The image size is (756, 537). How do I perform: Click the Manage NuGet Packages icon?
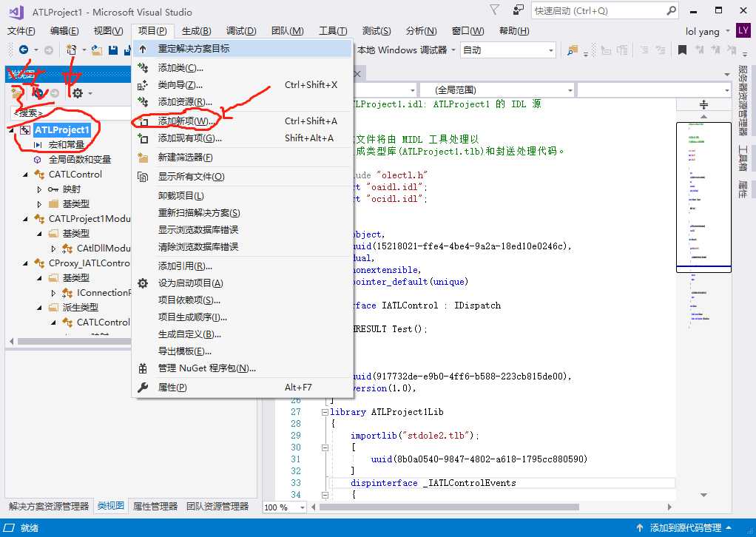(143, 368)
